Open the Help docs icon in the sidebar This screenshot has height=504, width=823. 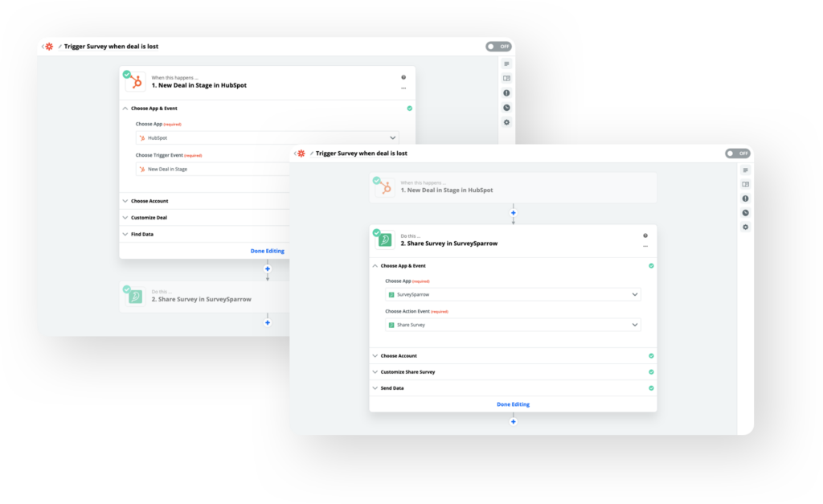(x=745, y=186)
